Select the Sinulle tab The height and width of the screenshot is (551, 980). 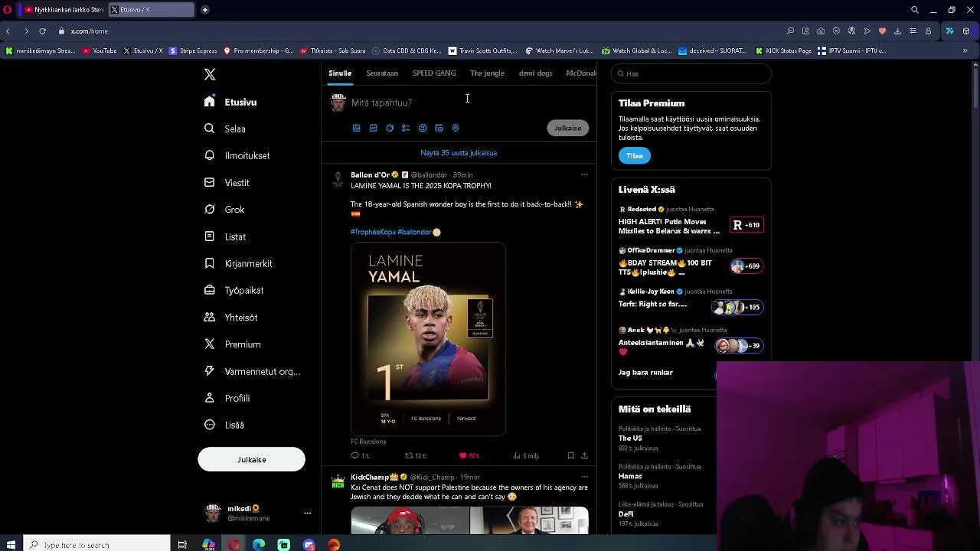click(x=340, y=73)
